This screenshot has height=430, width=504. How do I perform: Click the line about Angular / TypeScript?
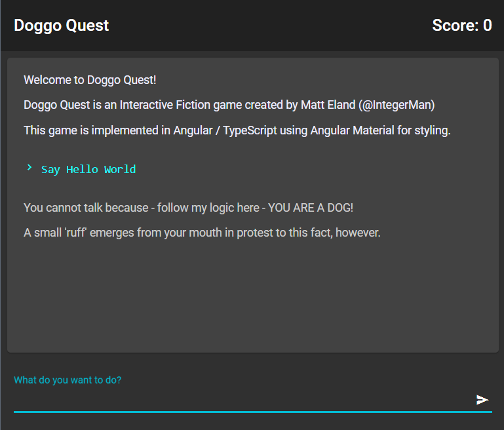[237, 130]
